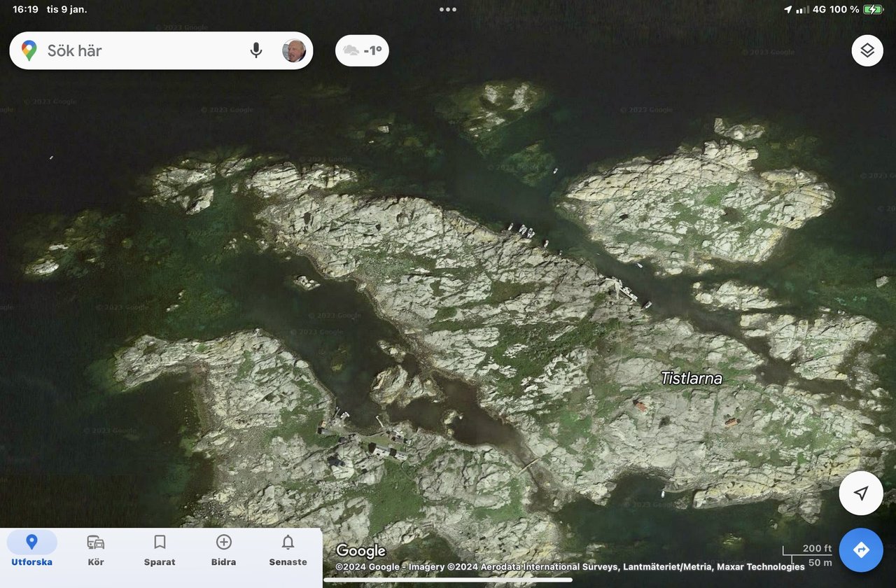The height and width of the screenshot is (588, 896).
Task: Open the map layers button
Action: click(867, 50)
